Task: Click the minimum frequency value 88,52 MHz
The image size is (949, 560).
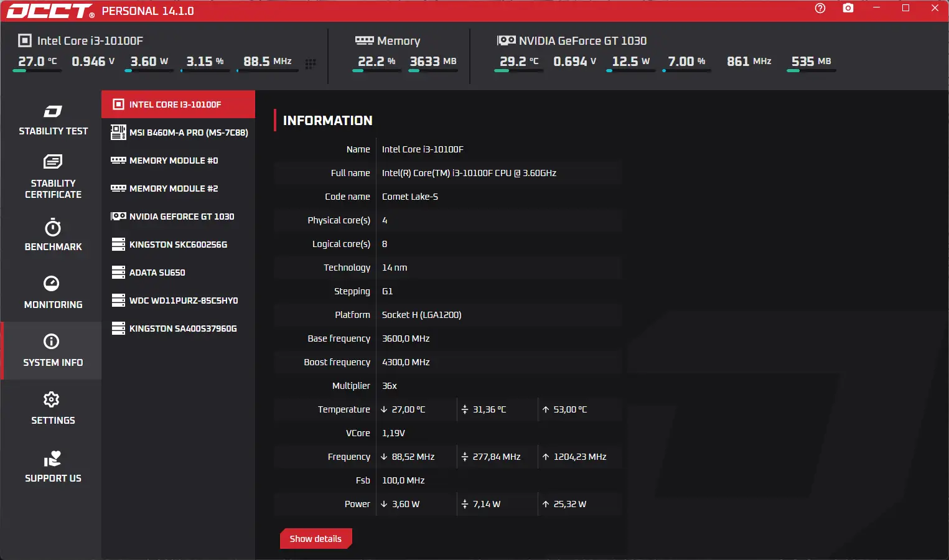Action: point(413,457)
